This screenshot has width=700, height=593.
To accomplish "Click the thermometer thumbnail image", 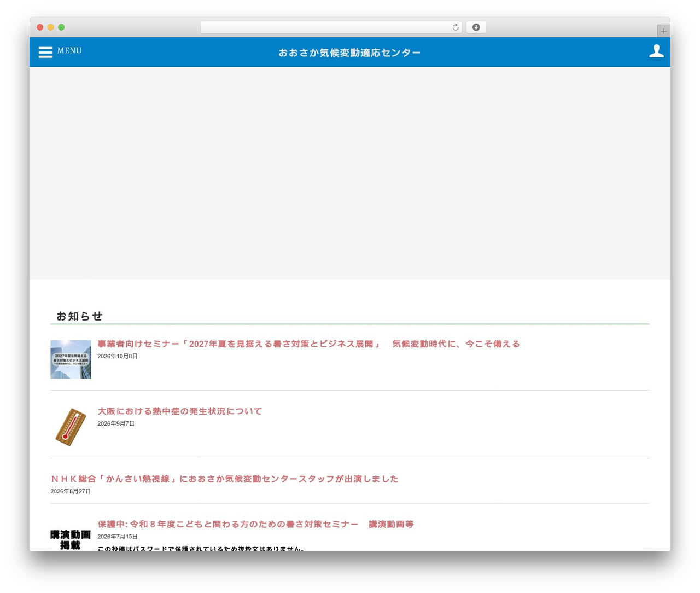I will [x=71, y=427].
